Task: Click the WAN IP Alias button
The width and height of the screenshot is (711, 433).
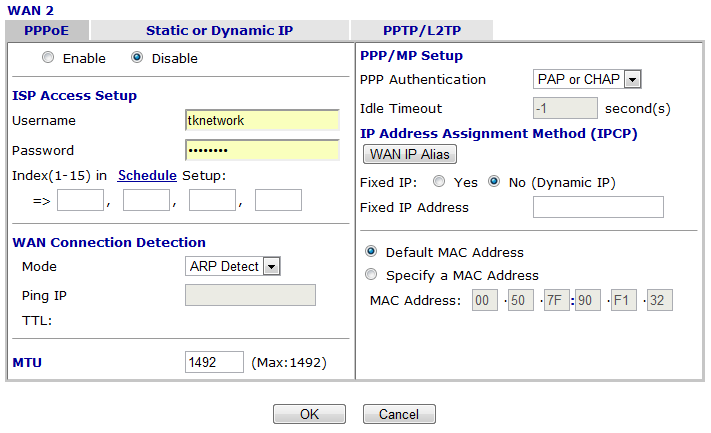Action: [x=409, y=154]
